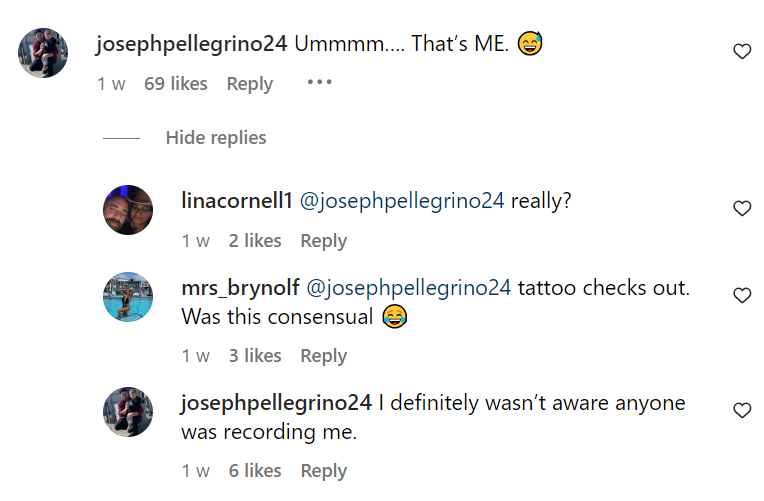Open josephpellegrino24's avatar on the top comment
Viewport: 764px width, 501px height.
43,53
